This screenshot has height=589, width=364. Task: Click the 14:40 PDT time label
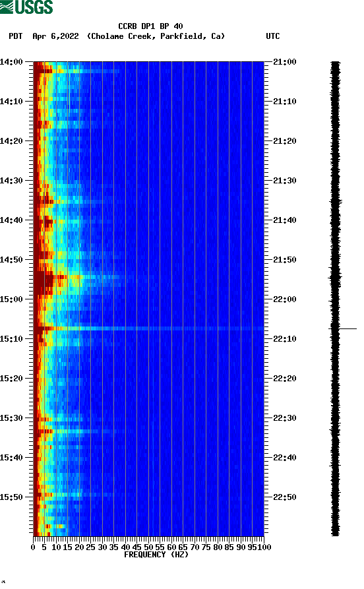pos(11,220)
